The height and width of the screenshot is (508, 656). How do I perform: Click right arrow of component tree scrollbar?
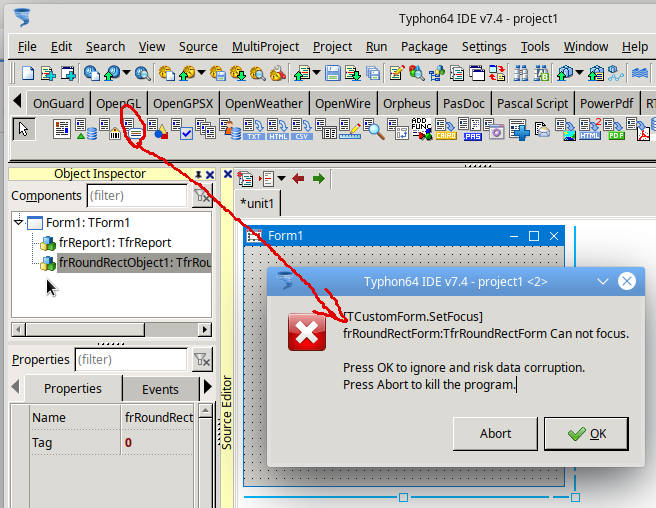point(204,330)
